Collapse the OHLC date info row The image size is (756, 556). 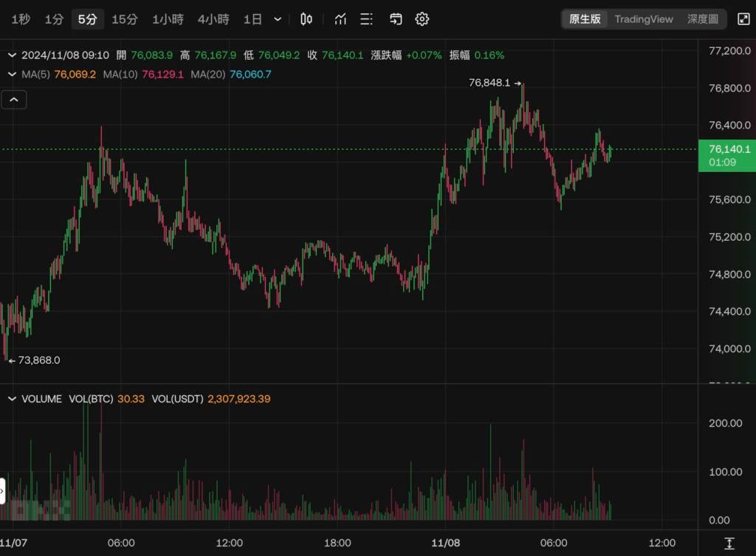pyautogui.click(x=12, y=55)
